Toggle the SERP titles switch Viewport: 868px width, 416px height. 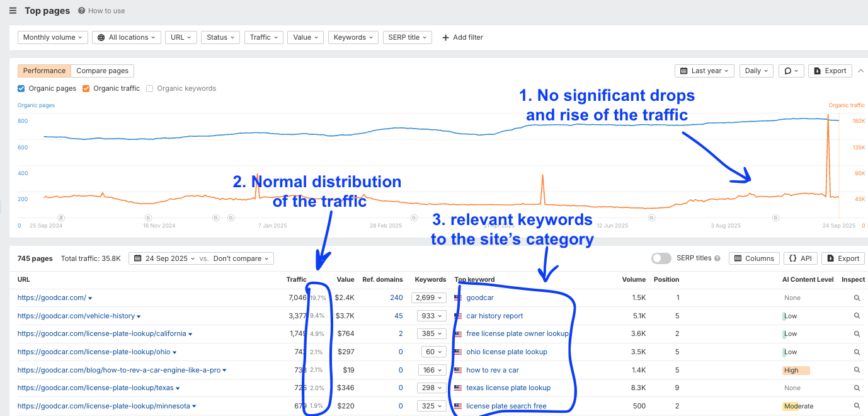click(661, 258)
